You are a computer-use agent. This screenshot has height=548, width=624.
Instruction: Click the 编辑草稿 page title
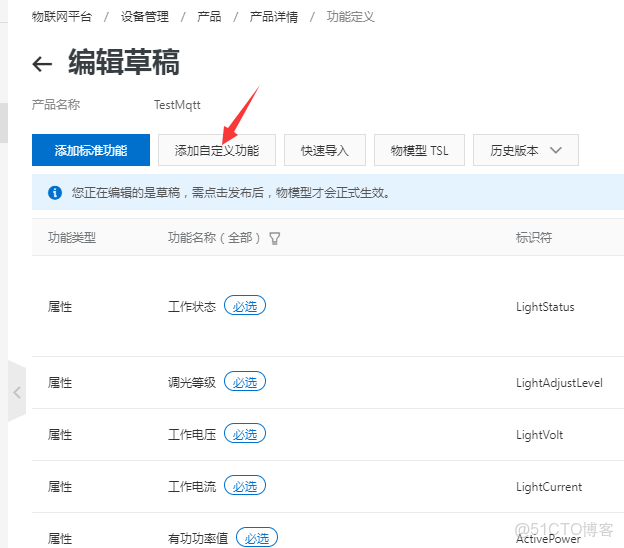click(124, 62)
